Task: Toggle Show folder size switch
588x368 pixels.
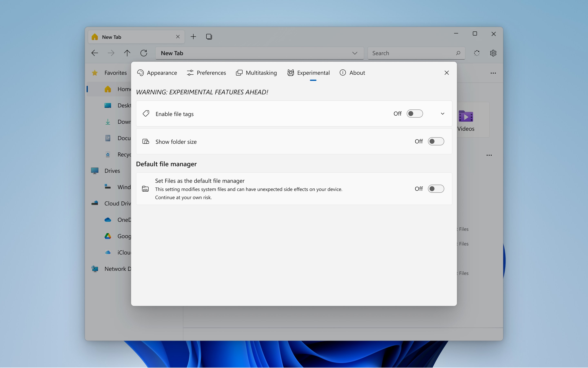Action: pos(436,141)
